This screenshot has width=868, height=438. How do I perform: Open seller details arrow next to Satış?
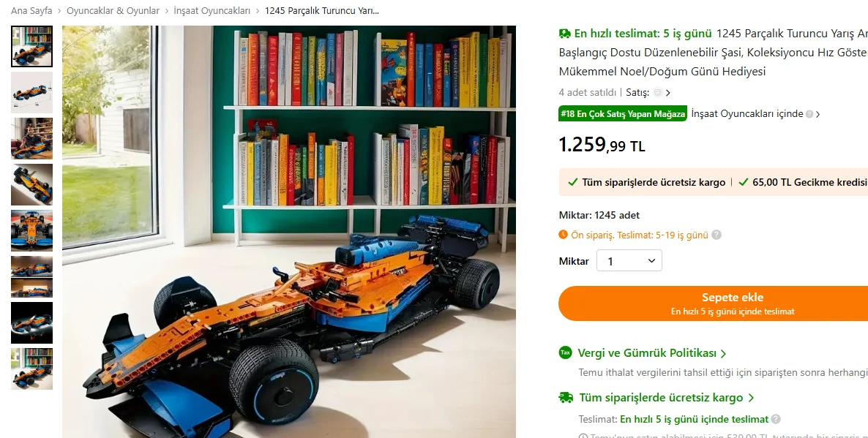(x=668, y=93)
